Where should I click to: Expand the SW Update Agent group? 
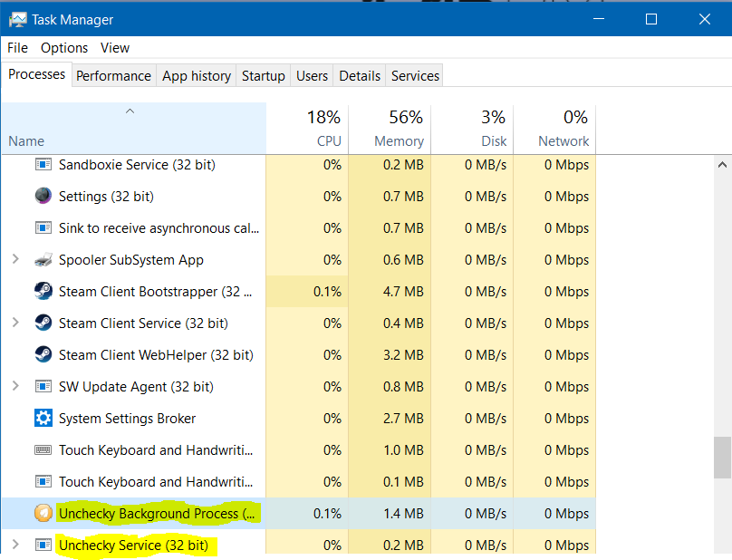tap(14, 386)
